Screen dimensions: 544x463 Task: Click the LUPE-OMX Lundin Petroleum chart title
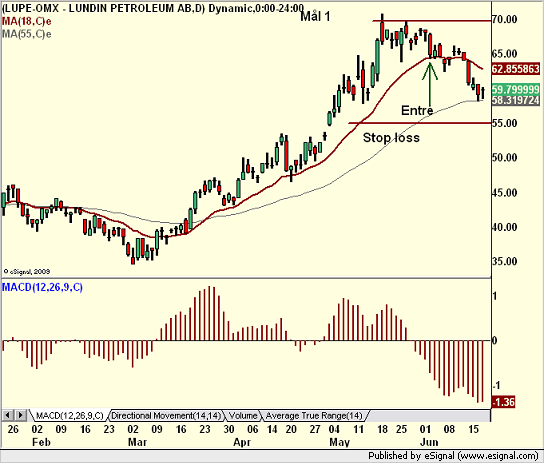153,8
